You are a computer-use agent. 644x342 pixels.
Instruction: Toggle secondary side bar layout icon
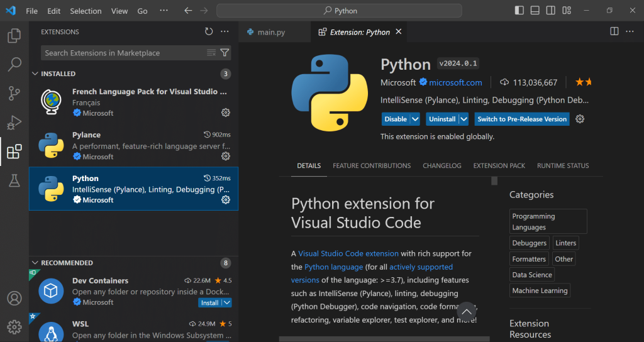tap(551, 11)
